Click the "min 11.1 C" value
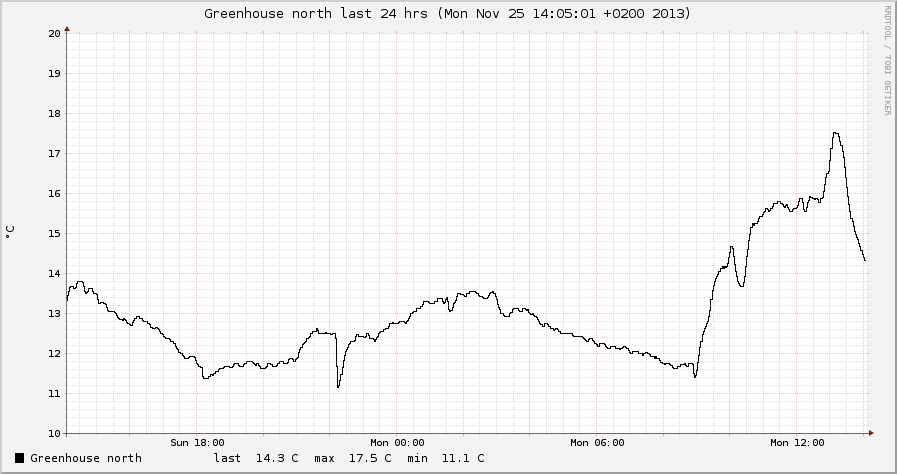The width and height of the screenshot is (897, 474). tap(446, 458)
